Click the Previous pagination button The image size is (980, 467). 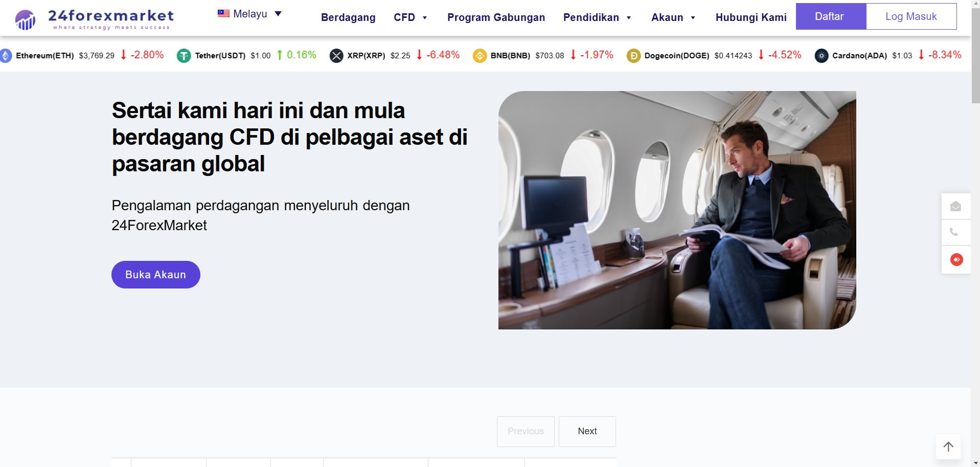(x=526, y=431)
